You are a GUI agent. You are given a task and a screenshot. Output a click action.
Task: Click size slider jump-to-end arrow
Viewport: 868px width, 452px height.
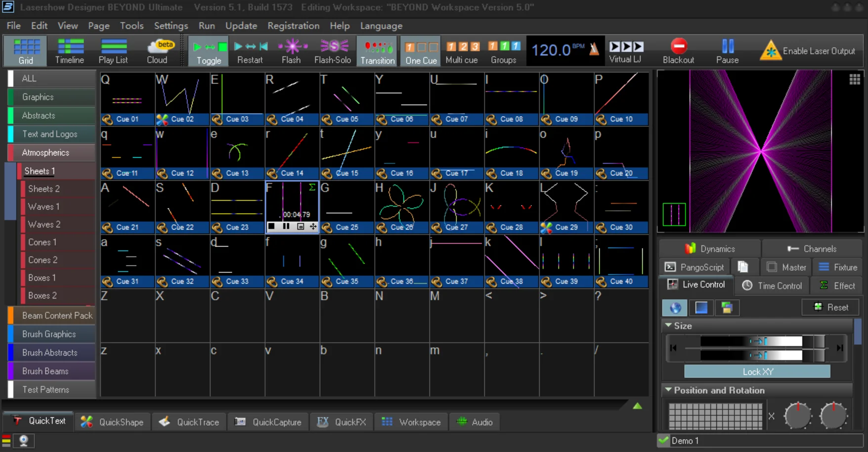pyautogui.click(x=840, y=348)
